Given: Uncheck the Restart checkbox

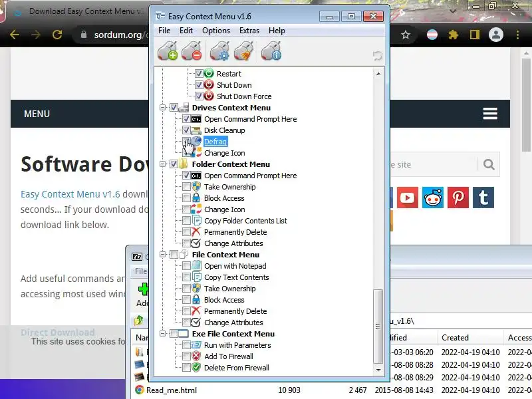Looking at the screenshot, I should pos(199,73).
